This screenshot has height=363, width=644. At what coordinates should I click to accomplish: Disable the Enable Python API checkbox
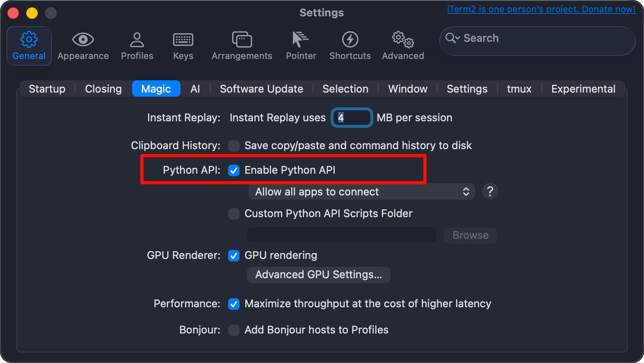(x=234, y=170)
